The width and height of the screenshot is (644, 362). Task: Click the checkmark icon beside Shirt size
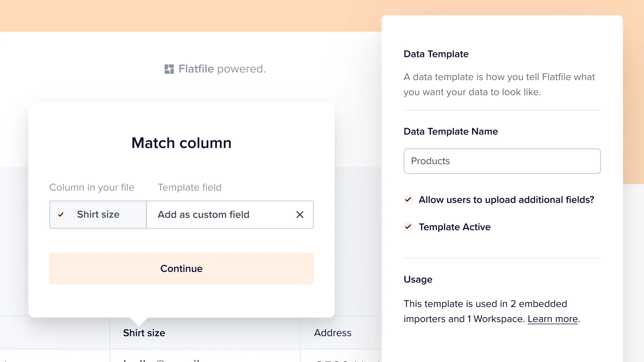click(61, 215)
